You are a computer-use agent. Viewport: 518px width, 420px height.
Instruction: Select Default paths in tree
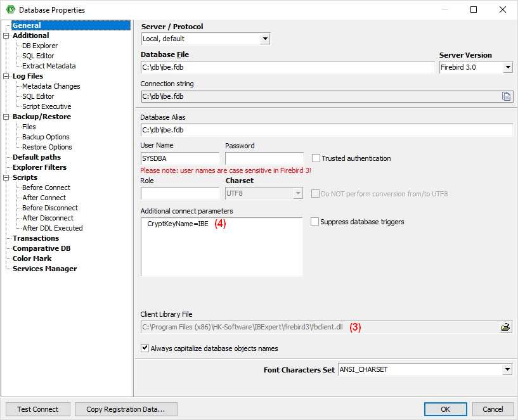(37, 157)
